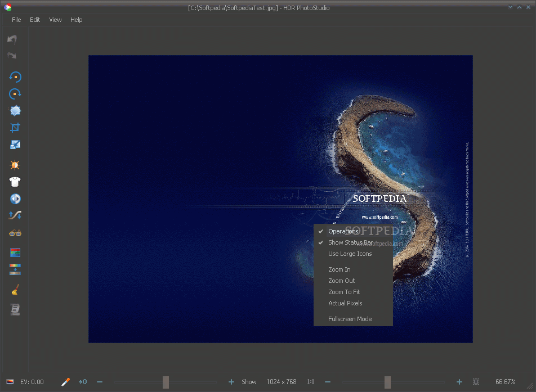Choose Zoom Out from context menu

[x=353, y=281]
